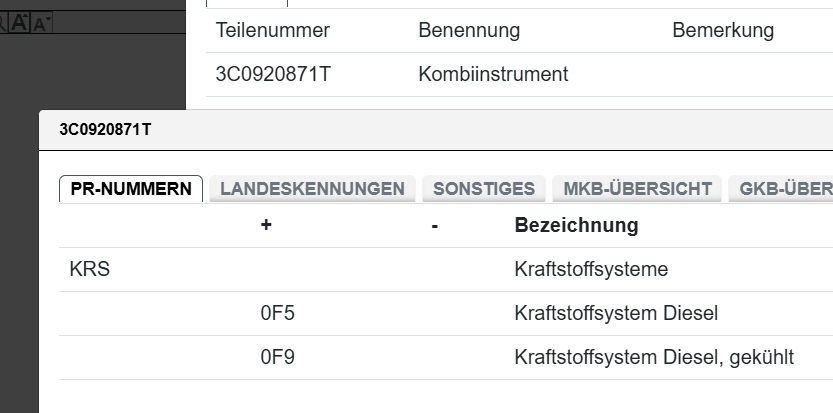The image size is (833, 413).
Task: Click the decrease font size icon
Action: click(x=42, y=23)
